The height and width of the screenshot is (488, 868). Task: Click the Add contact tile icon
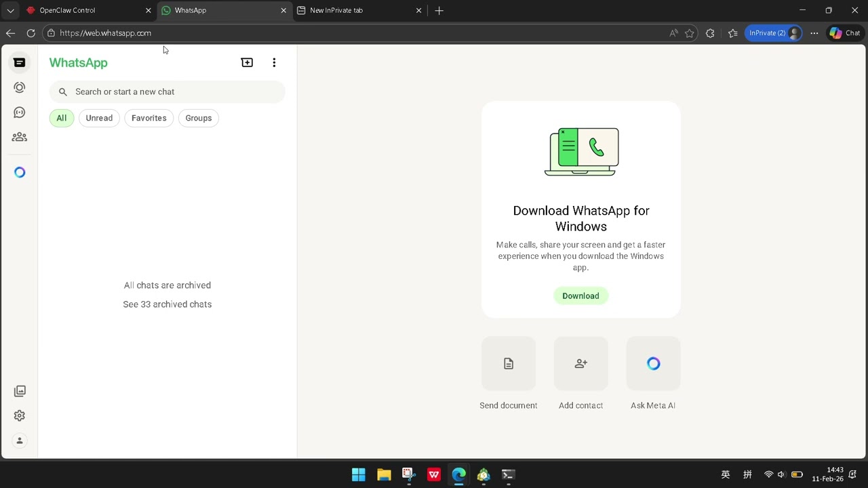[580, 364]
